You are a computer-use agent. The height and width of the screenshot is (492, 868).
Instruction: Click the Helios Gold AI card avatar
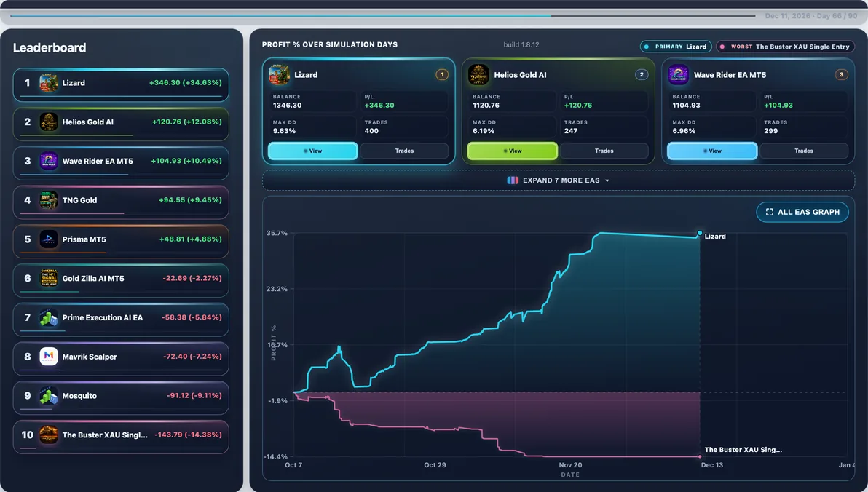478,75
